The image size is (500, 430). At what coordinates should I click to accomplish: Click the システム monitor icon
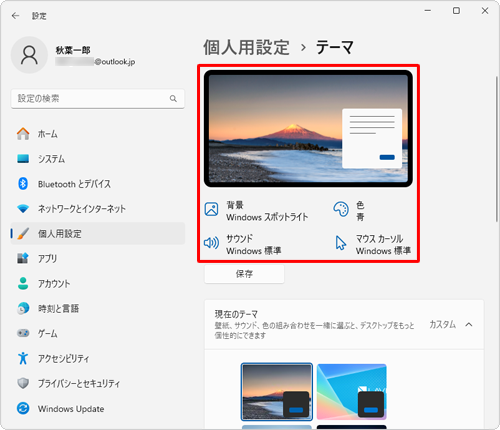tap(23, 159)
